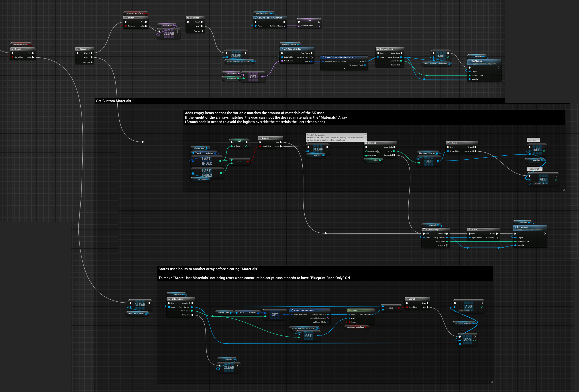Click the Material Slot Name output pin
The image size is (579, 392).
[x=328, y=318]
